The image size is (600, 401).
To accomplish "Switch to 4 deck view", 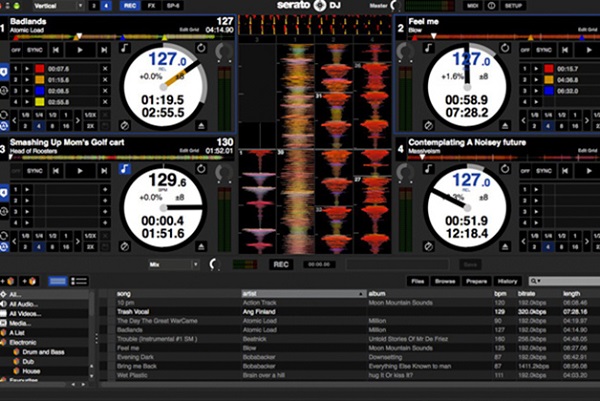I will 106,6.
